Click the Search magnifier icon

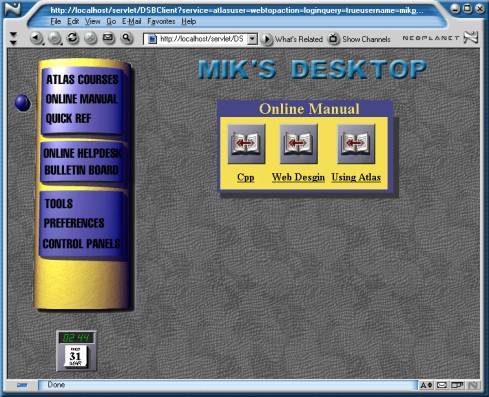tap(126, 38)
